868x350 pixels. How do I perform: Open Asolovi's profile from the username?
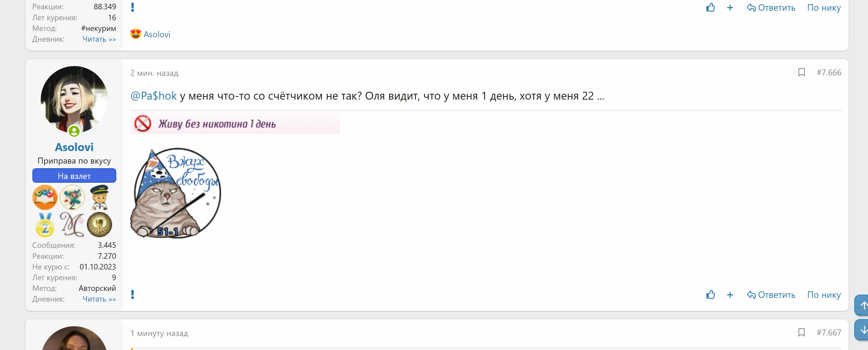tap(74, 147)
